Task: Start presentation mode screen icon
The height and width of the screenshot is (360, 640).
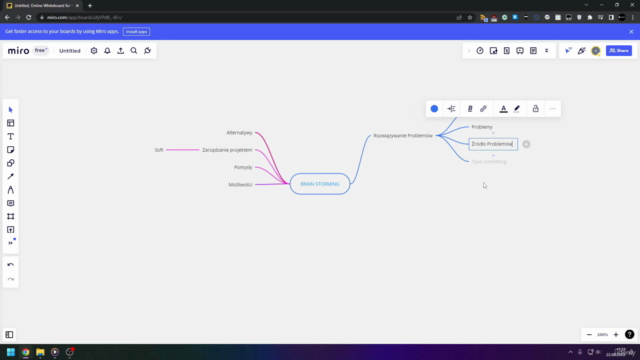Action: pos(520,51)
